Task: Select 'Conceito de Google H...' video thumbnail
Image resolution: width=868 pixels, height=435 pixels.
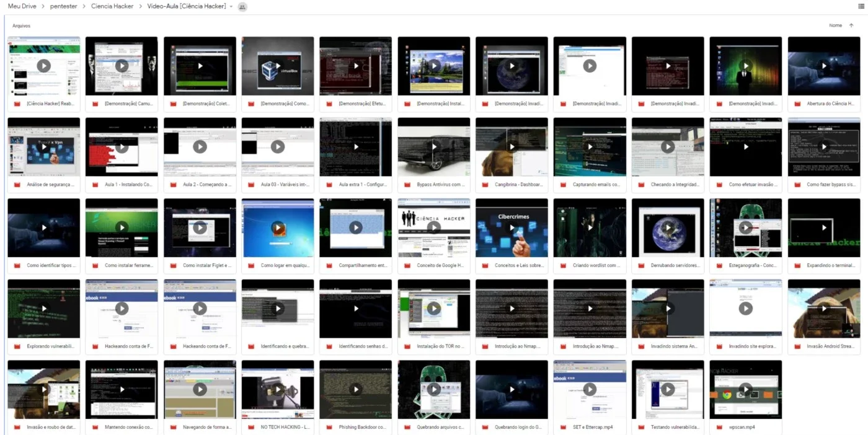Action: click(433, 227)
